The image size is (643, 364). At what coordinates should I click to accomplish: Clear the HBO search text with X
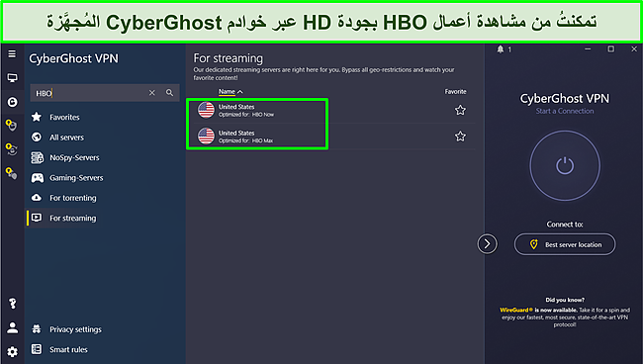pos(151,93)
